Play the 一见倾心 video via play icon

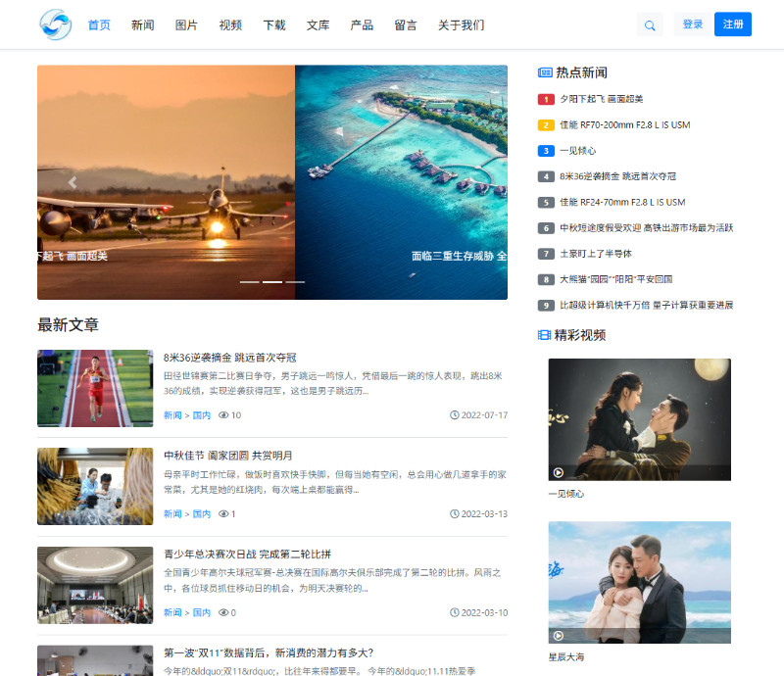559,472
